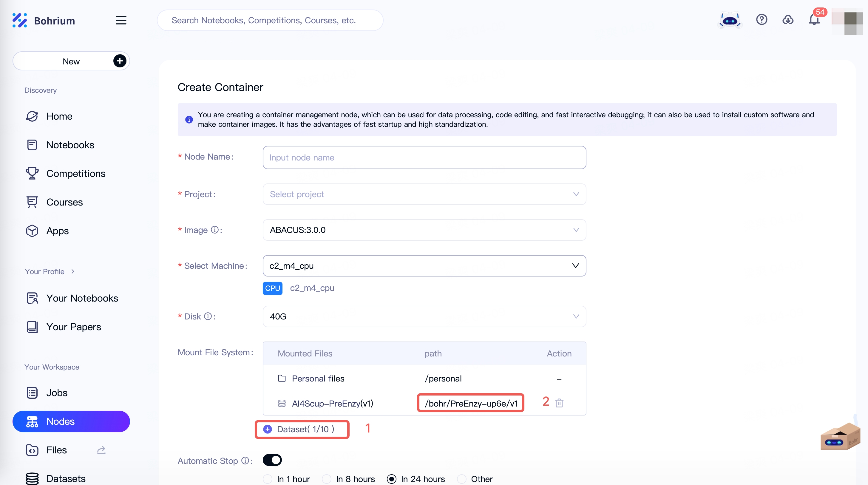
Task: Click the Node Name input field
Action: pos(424,157)
